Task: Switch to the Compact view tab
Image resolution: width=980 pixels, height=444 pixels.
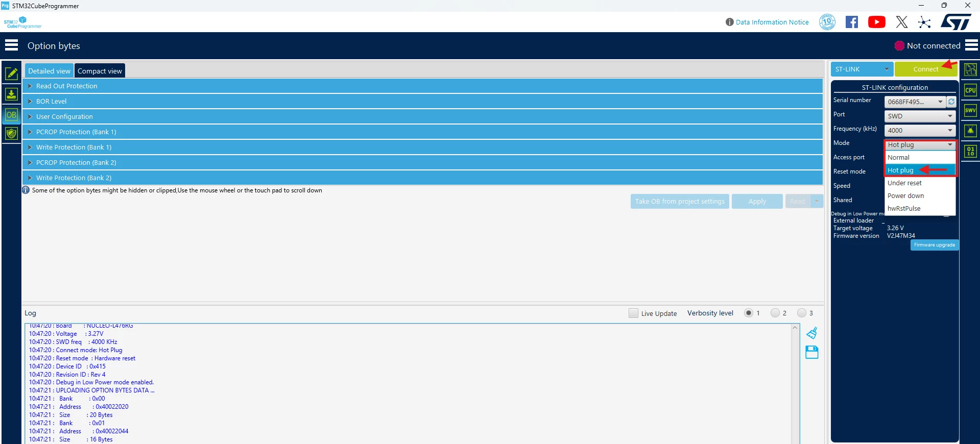Action: [x=100, y=71]
